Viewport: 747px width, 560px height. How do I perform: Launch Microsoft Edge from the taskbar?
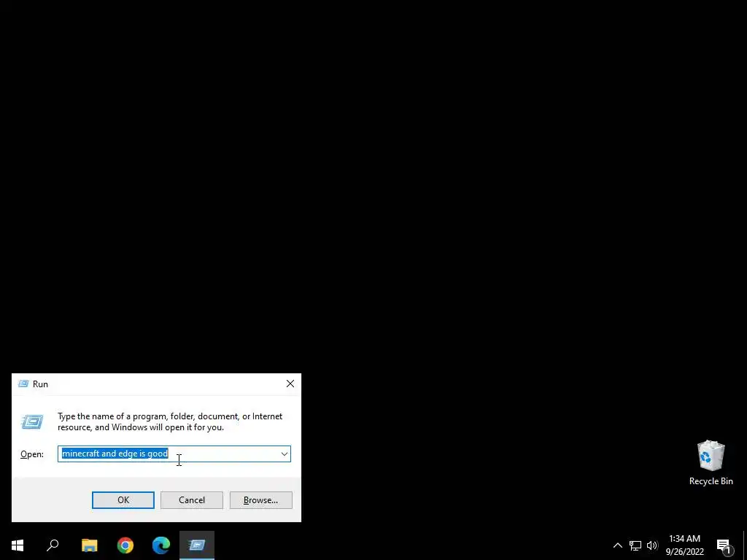pyautogui.click(x=161, y=545)
